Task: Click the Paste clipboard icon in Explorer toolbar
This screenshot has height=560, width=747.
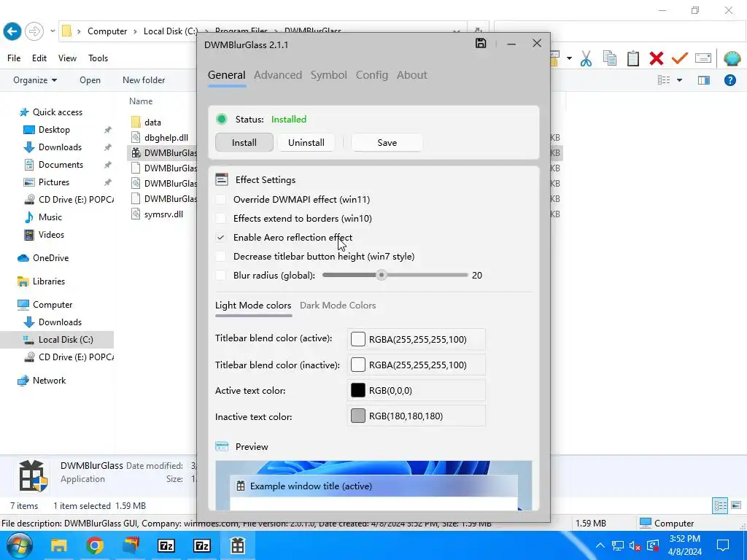Action: (x=632, y=58)
